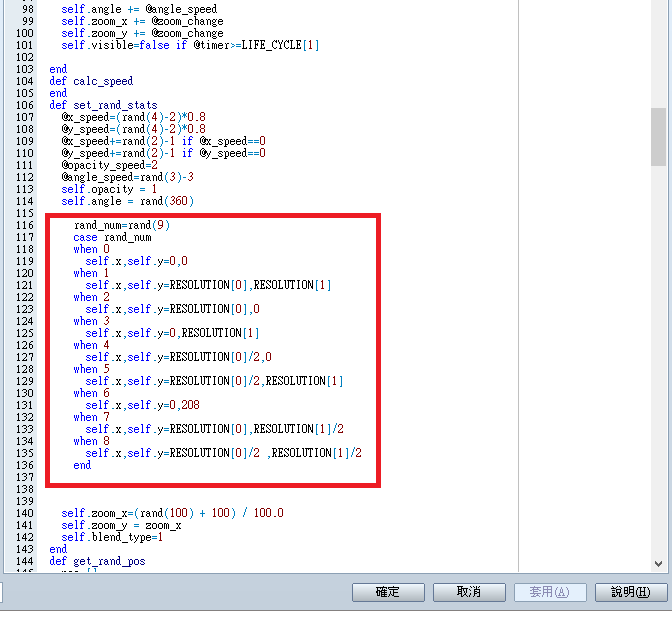Click line 'def calc_speed'
This screenshot has height=618, width=672.
click(91, 81)
